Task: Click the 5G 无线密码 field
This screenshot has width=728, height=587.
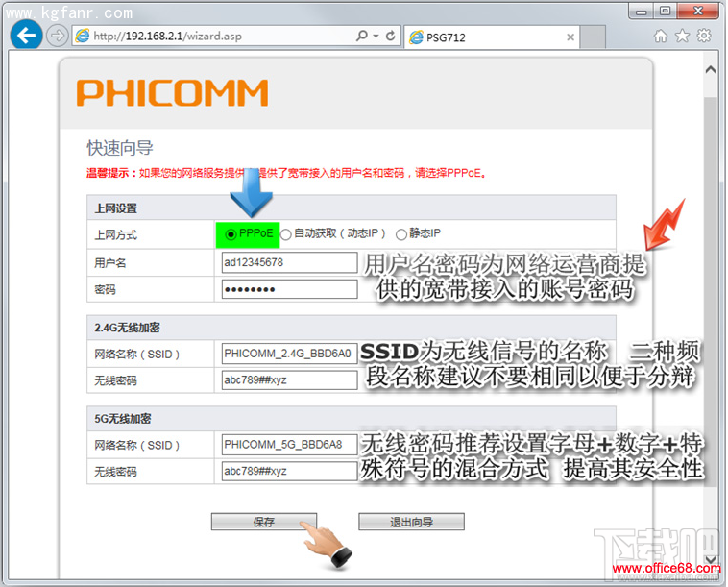Action: tap(290, 471)
